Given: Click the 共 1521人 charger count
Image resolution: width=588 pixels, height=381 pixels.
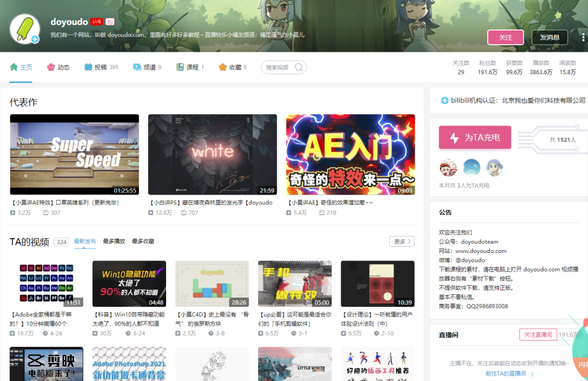Looking at the screenshot, I should pos(562,140).
